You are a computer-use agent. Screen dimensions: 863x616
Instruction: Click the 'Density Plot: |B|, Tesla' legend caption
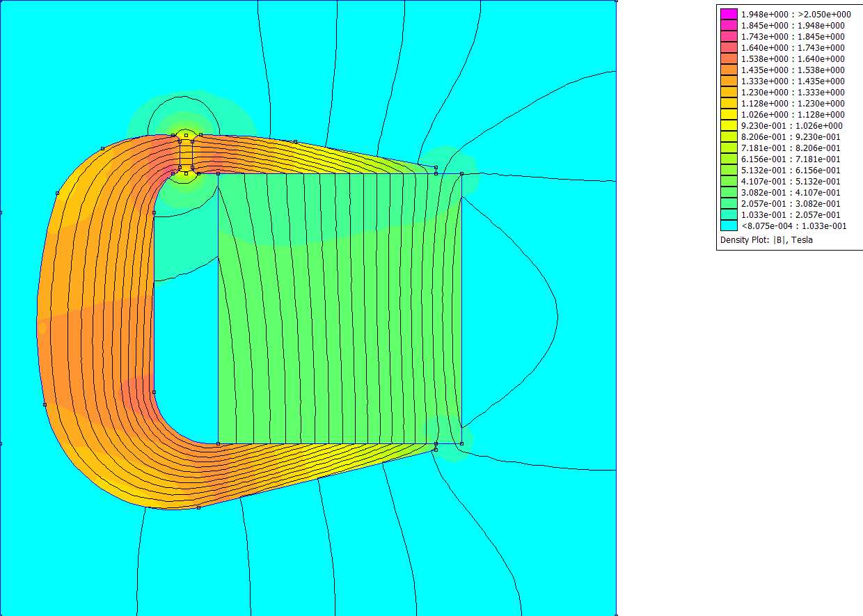click(x=766, y=240)
